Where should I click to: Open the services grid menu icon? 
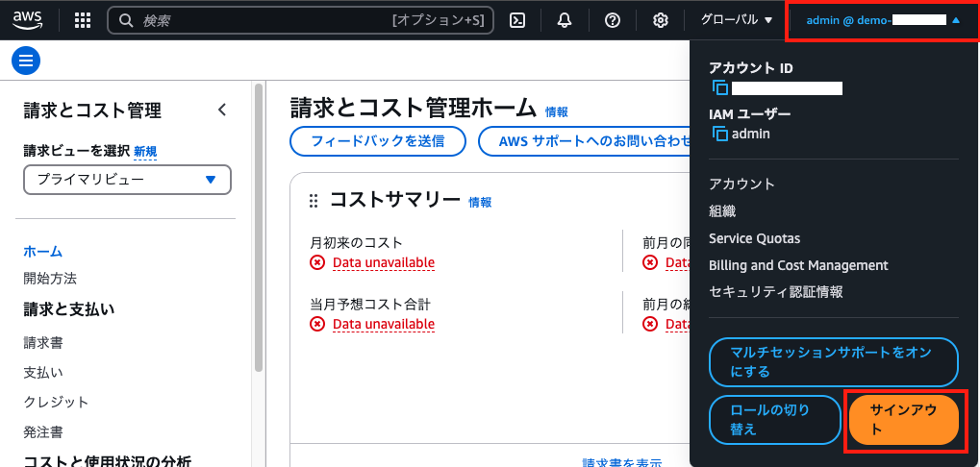click(83, 20)
